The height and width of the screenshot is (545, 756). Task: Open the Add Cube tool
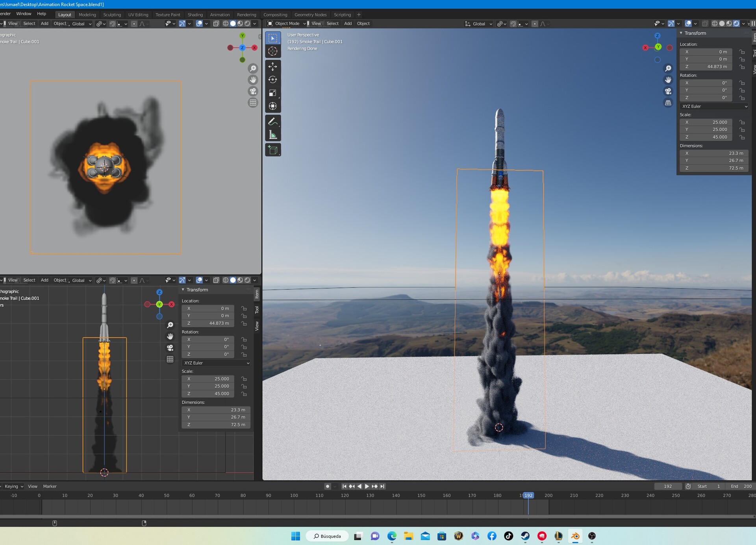[x=273, y=150]
